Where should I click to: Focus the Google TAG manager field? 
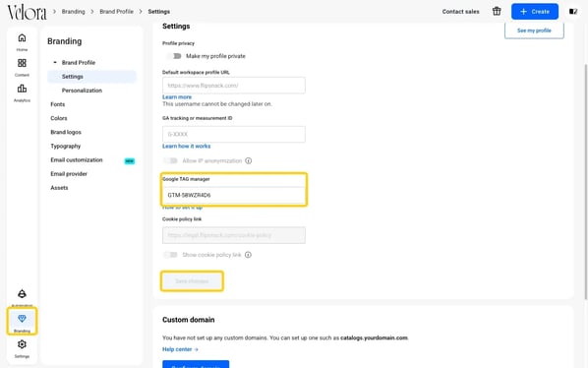click(234, 195)
